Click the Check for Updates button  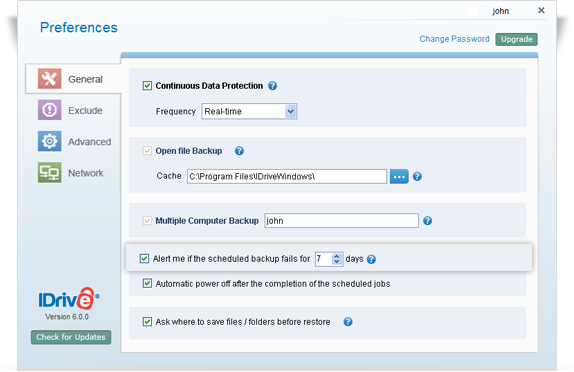coord(71,337)
